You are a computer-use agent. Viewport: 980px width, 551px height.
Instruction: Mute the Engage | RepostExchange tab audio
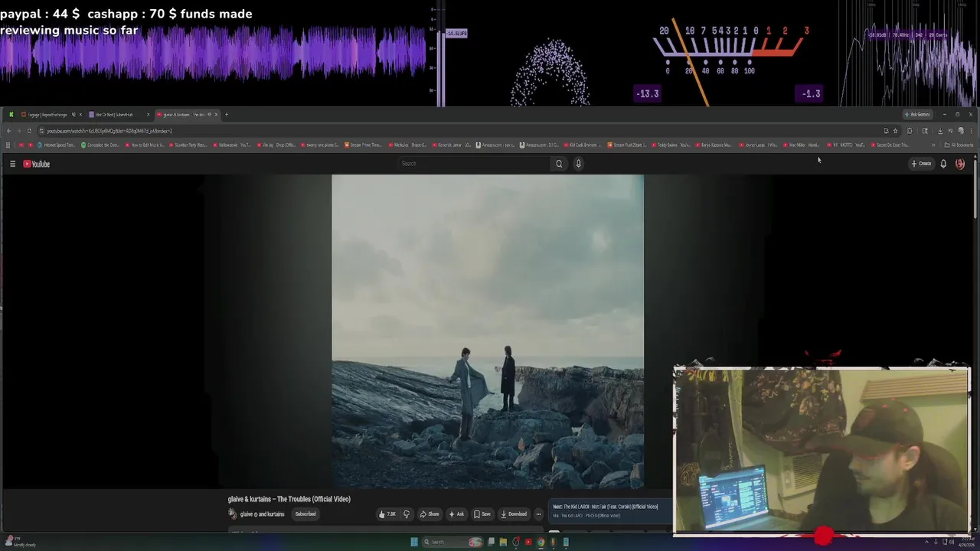pos(73,115)
